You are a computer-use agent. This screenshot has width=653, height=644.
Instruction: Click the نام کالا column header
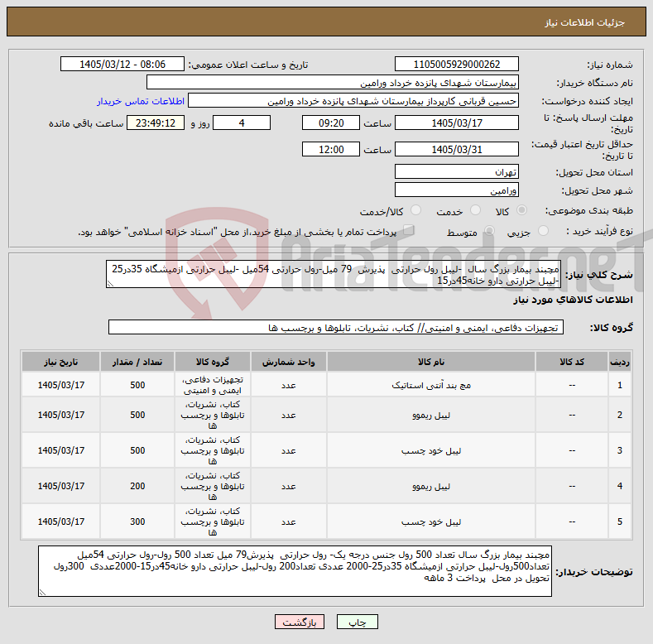(x=431, y=362)
